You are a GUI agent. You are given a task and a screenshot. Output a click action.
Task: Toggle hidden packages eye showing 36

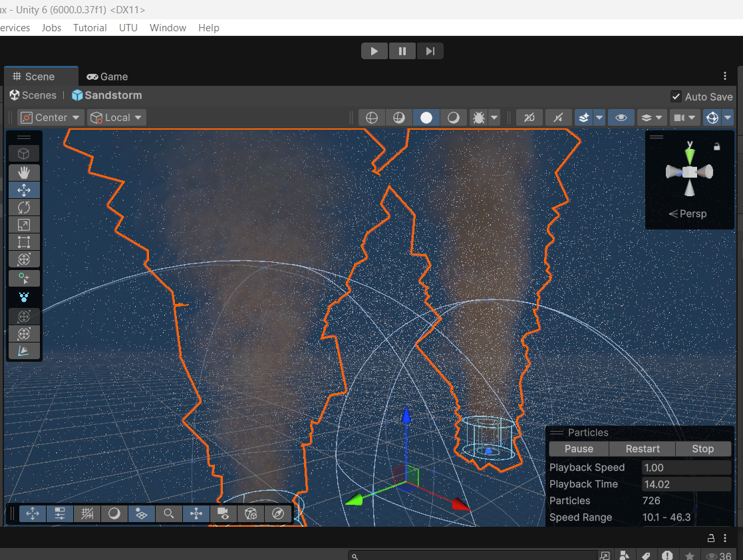coord(719,556)
